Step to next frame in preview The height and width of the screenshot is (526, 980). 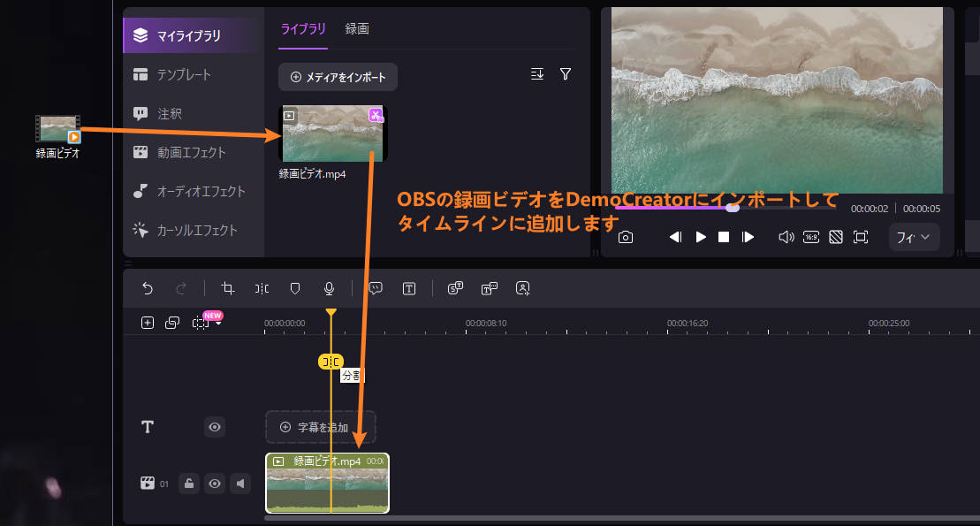tap(748, 237)
